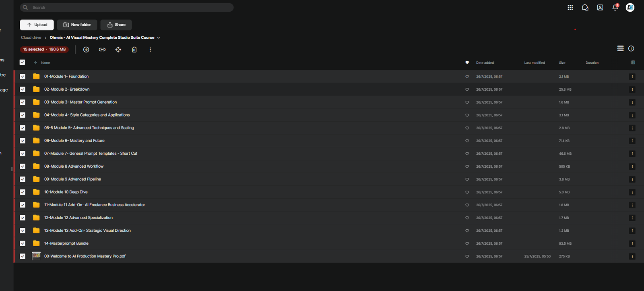Open the options menu for 02-Module 2- Breakdown
644x291 pixels.
[x=632, y=89]
